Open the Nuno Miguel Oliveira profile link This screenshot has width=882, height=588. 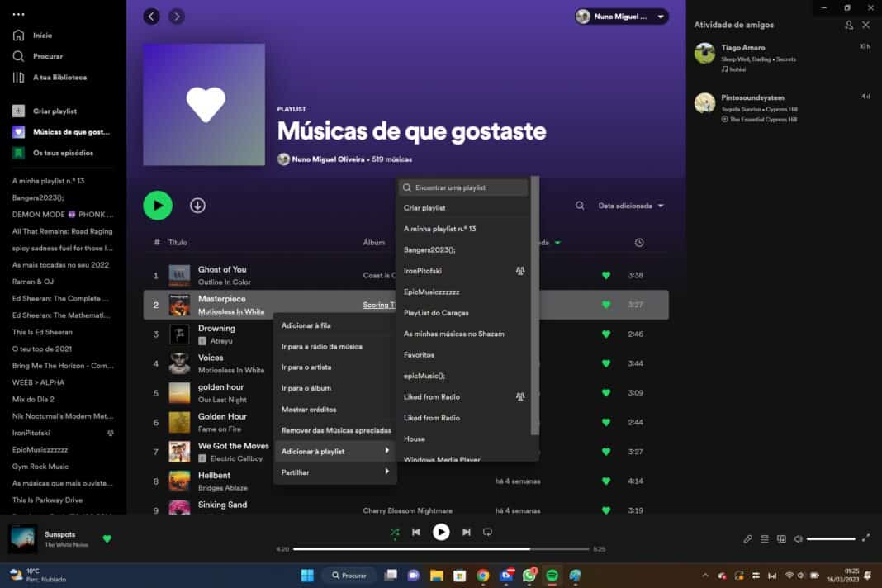click(x=328, y=159)
